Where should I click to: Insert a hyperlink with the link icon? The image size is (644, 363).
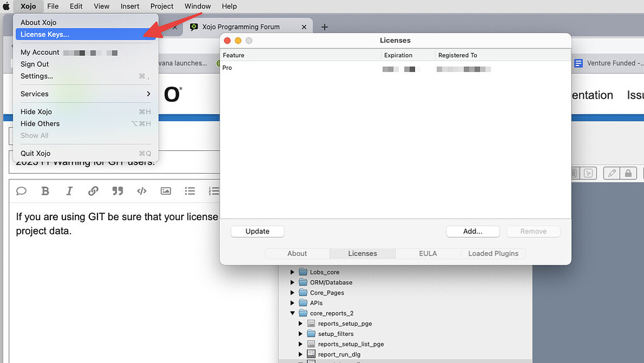pos(93,191)
